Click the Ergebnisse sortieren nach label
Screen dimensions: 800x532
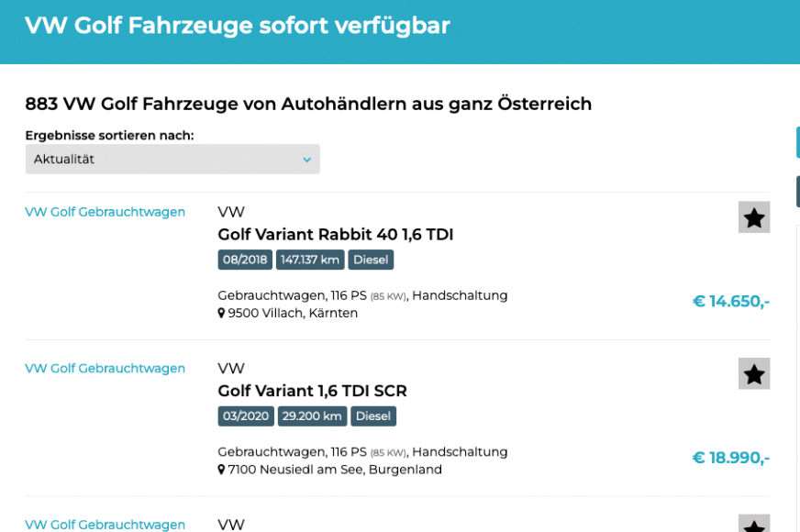tap(110, 136)
